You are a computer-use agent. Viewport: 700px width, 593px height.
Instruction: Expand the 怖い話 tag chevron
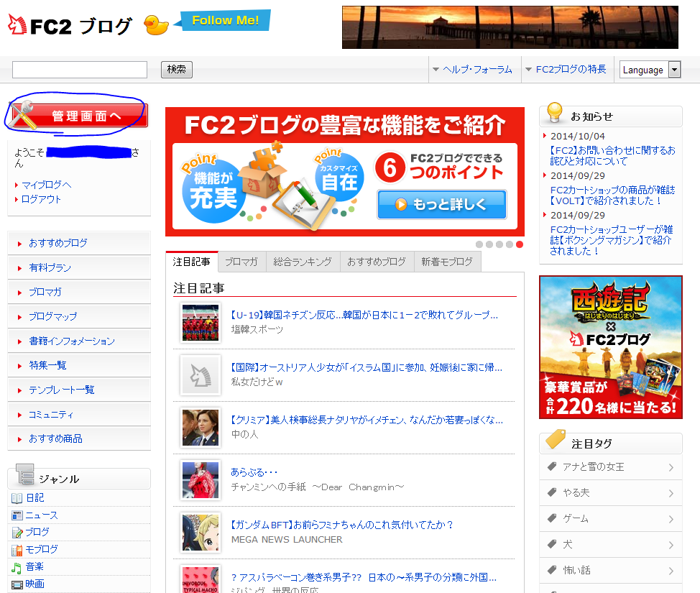pos(671,571)
